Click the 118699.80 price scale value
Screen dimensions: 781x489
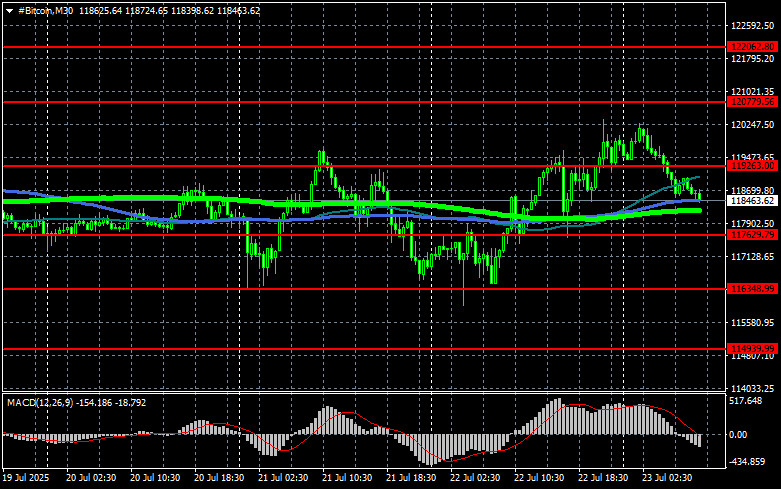(753, 191)
